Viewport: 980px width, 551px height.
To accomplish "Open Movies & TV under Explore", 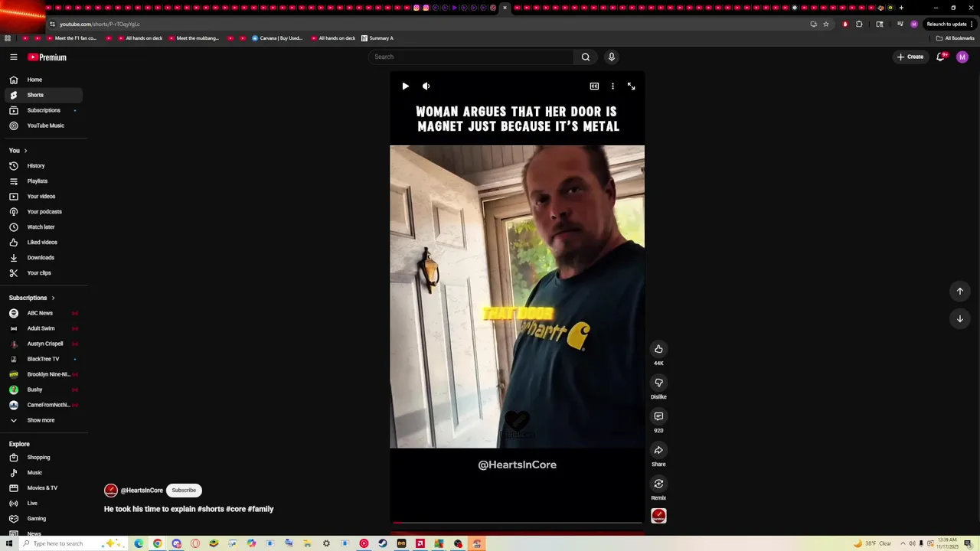I will pyautogui.click(x=44, y=488).
